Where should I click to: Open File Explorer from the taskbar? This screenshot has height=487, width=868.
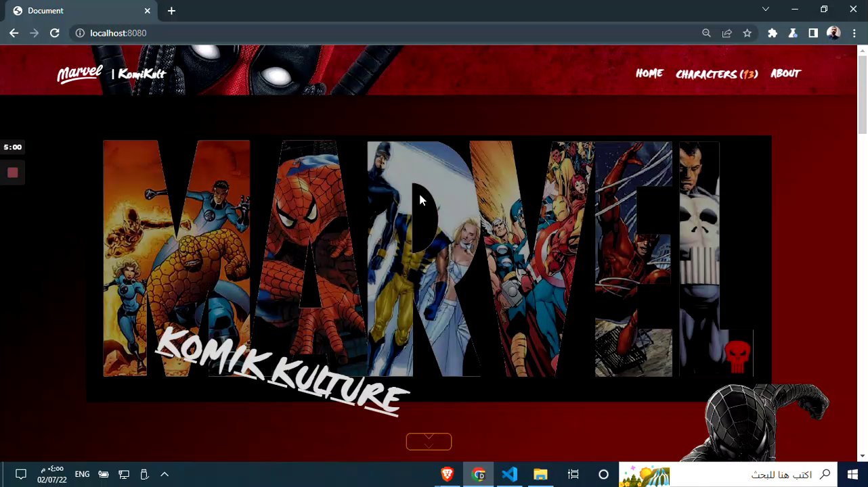[540, 475]
